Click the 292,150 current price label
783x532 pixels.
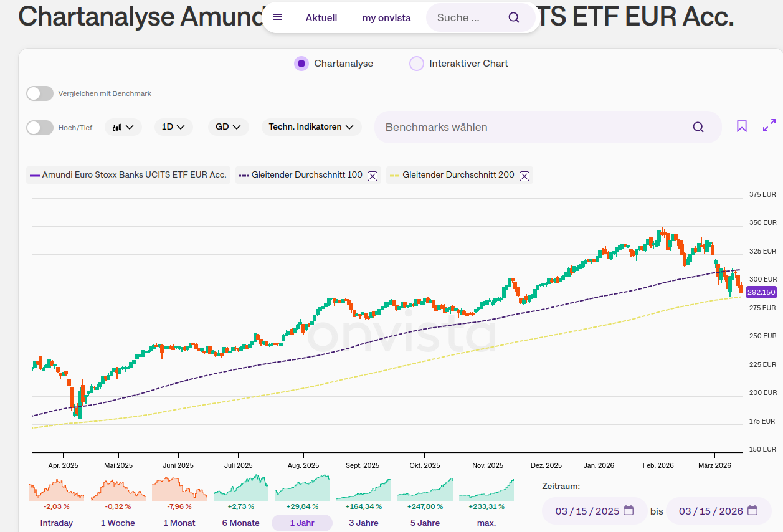pyautogui.click(x=761, y=292)
